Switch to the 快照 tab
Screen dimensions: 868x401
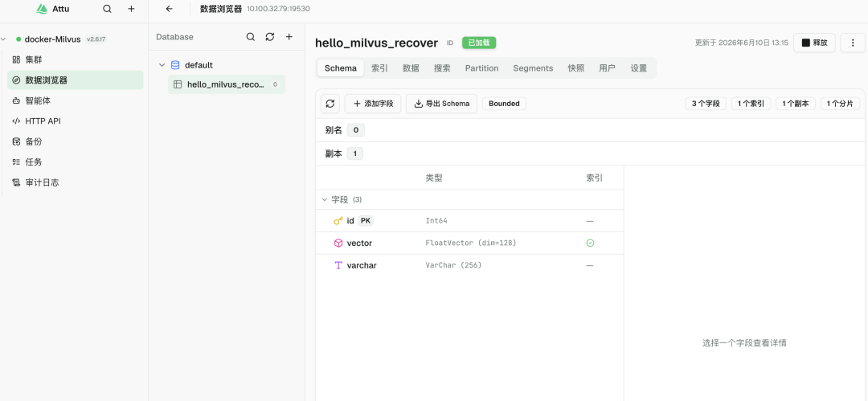click(x=576, y=68)
